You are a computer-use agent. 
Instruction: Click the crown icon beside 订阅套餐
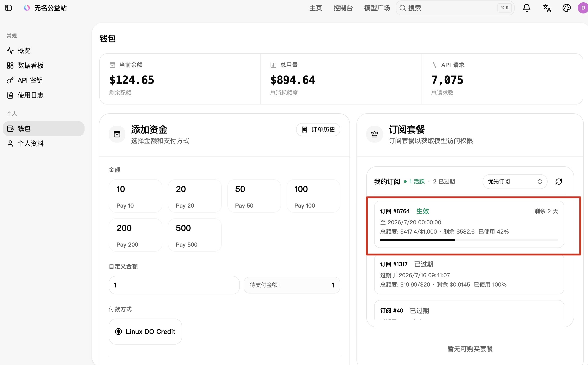[374, 134]
